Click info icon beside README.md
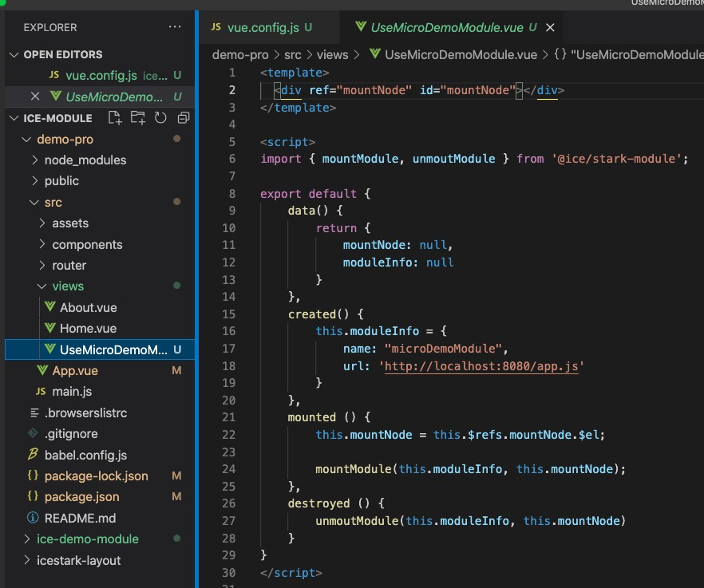 click(33, 518)
